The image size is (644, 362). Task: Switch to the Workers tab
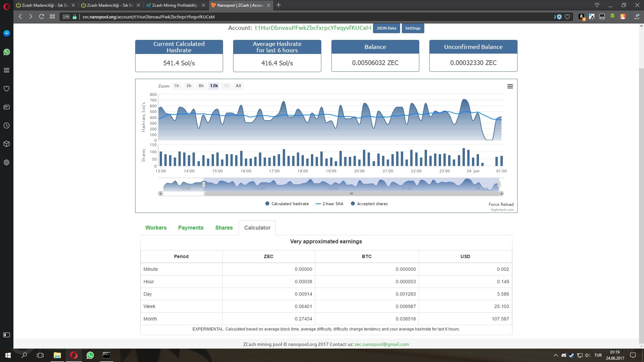coord(156,228)
